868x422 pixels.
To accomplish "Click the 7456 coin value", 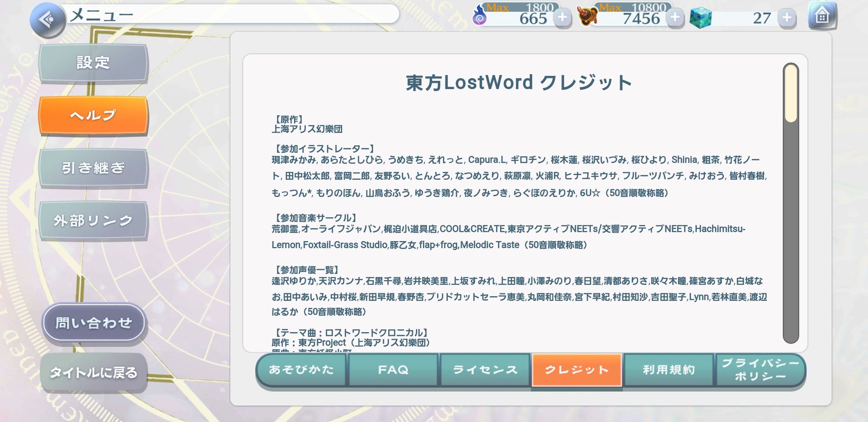I will pyautogui.click(x=641, y=19).
